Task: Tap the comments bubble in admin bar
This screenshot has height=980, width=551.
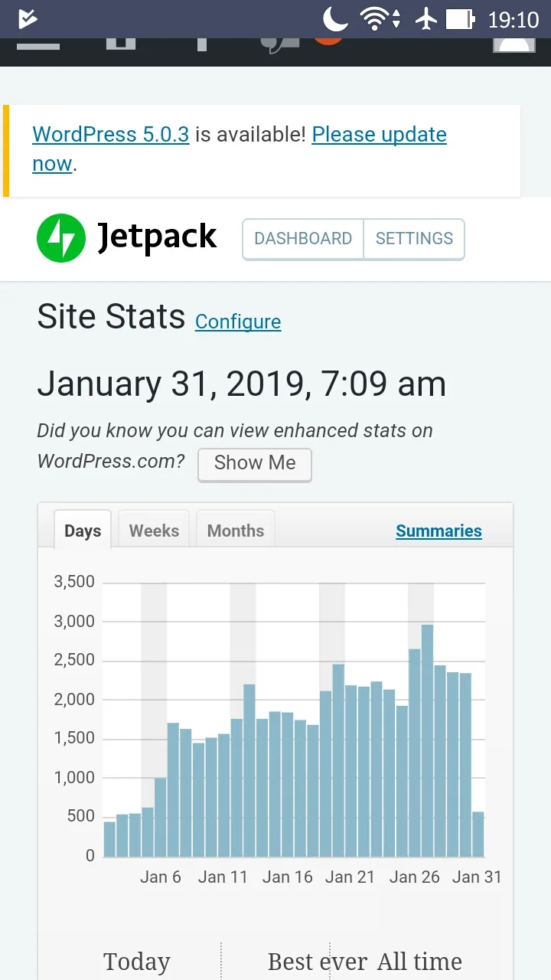Action: pos(279,45)
